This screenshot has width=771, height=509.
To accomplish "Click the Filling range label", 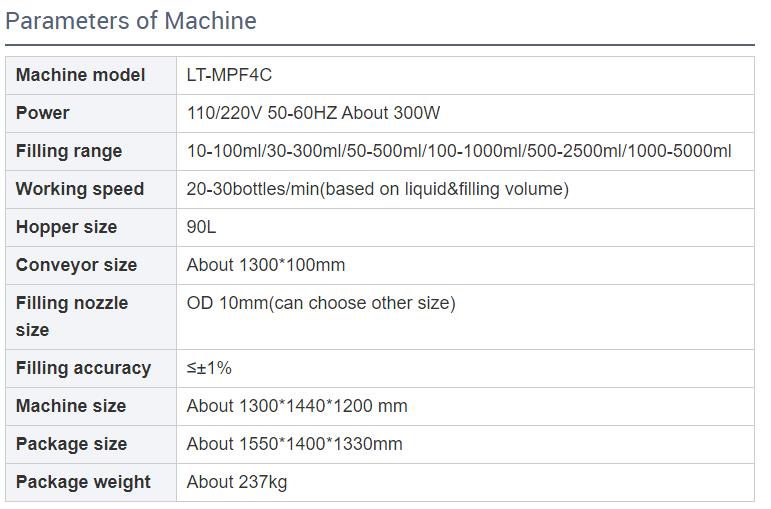I will (69, 151).
